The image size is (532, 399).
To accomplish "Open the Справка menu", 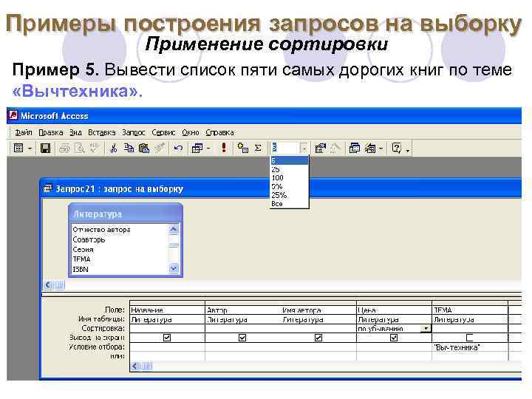I will coord(219,132).
